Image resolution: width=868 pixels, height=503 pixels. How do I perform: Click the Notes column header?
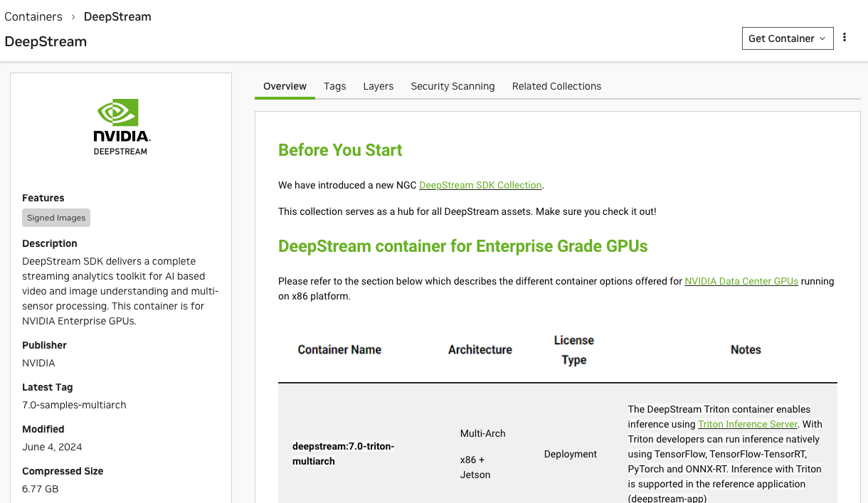coord(746,349)
